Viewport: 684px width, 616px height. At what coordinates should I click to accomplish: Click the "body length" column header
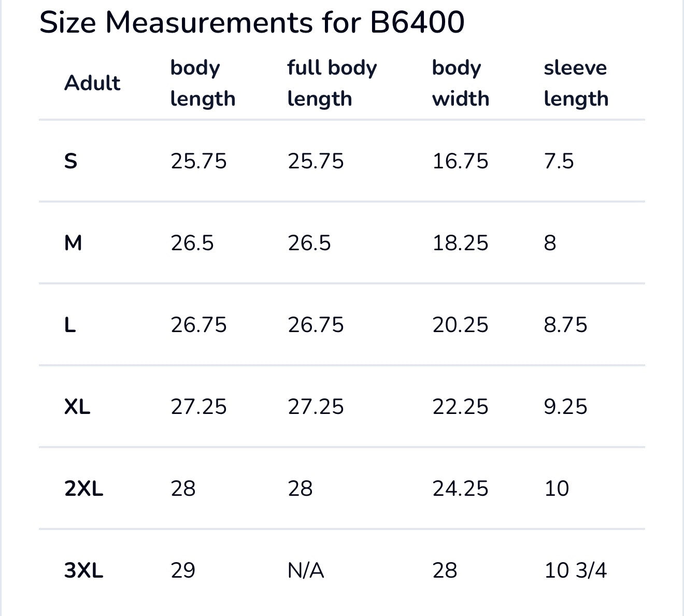(203, 83)
